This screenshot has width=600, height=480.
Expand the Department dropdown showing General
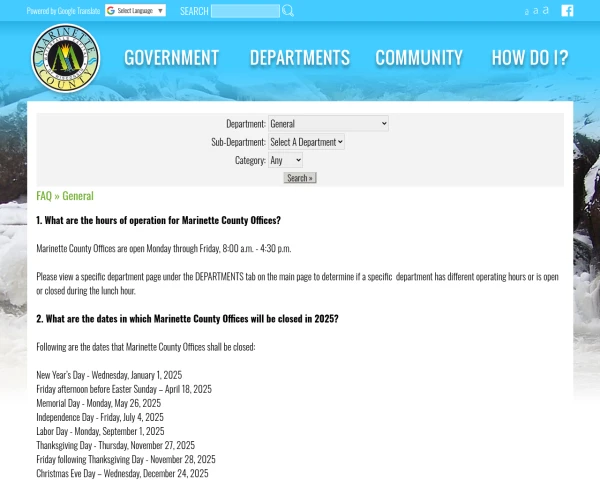pos(328,124)
